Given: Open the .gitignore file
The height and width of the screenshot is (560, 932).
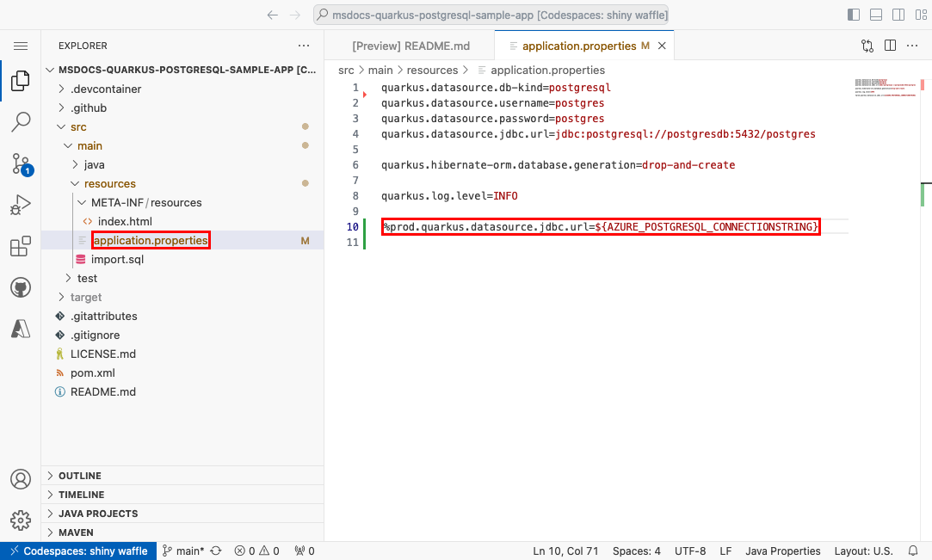Looking at the screenshot, I should pos(182,335).
